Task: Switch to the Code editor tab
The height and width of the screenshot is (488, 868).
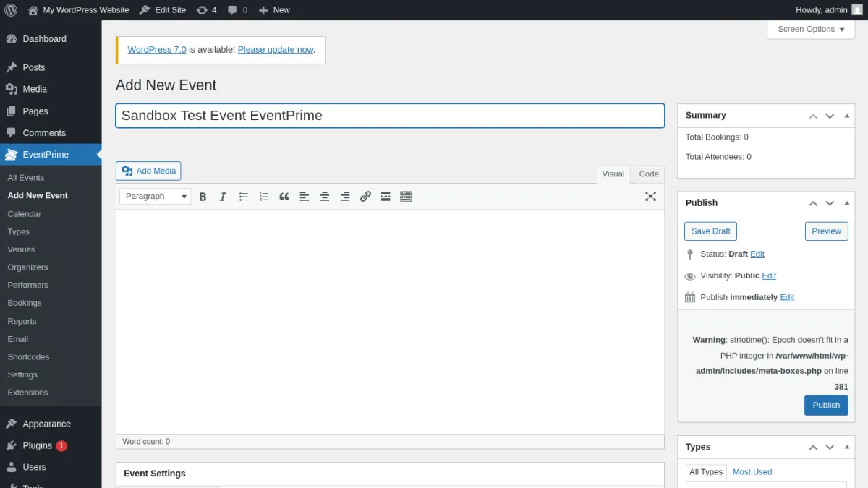Action: pos(649,174)
